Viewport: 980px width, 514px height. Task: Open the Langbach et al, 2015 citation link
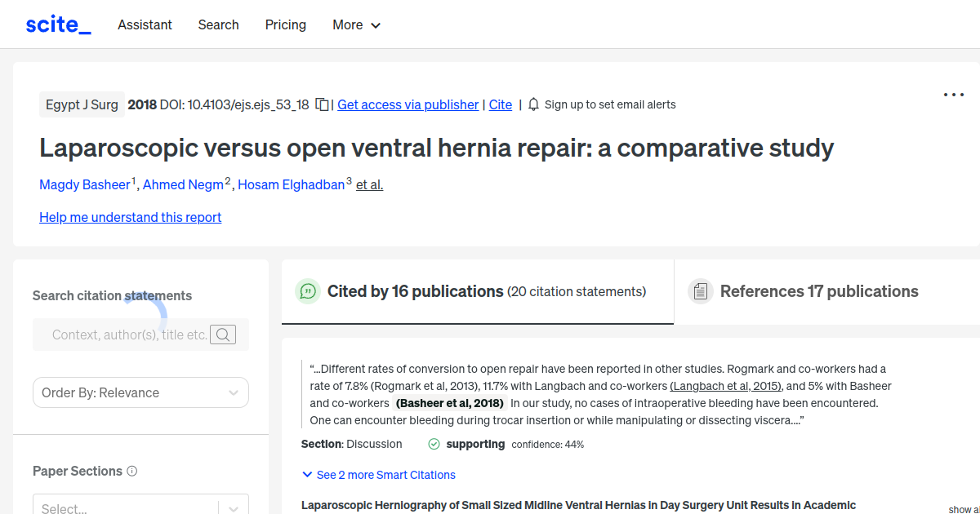[725, 385]
